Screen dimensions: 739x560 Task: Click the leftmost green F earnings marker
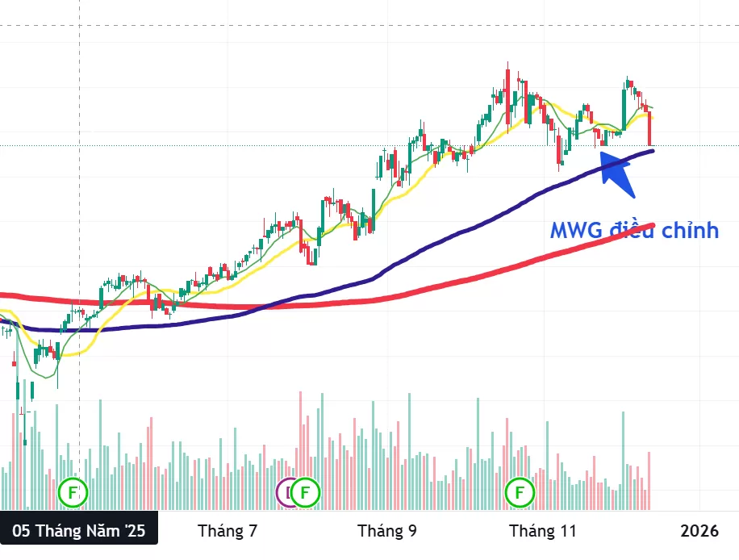coord(74,491)
